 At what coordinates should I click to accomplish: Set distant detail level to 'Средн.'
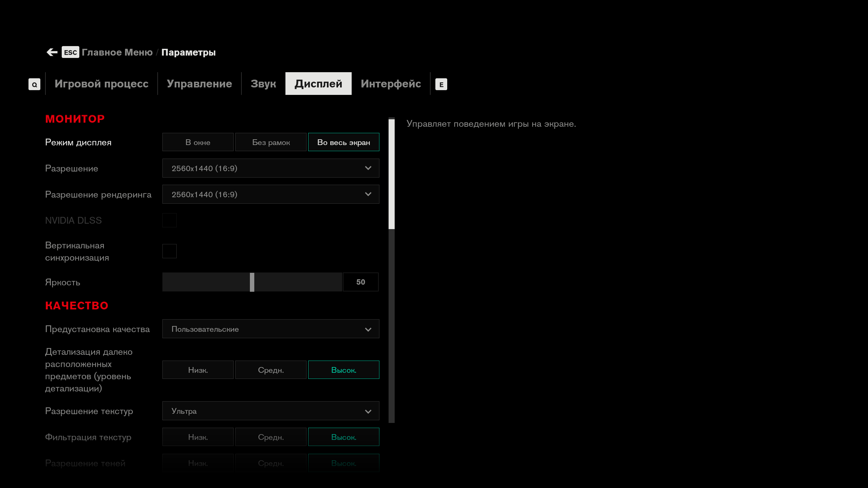pyautogui.click(x=271, y=370)
